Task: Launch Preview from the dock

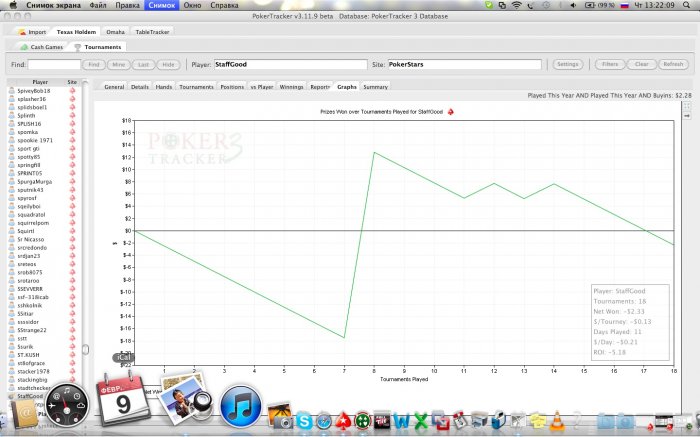Action: 186,400
